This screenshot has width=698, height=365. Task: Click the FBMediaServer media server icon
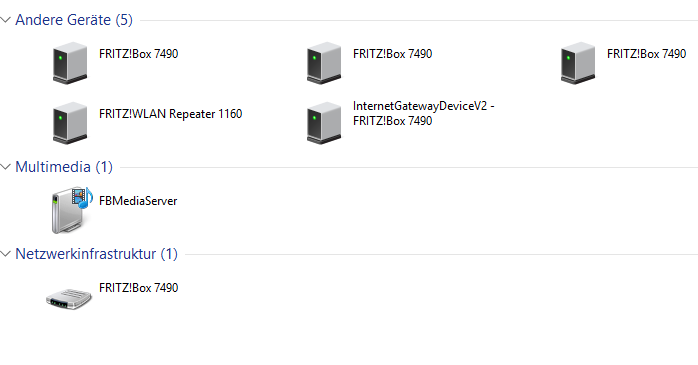72,210
